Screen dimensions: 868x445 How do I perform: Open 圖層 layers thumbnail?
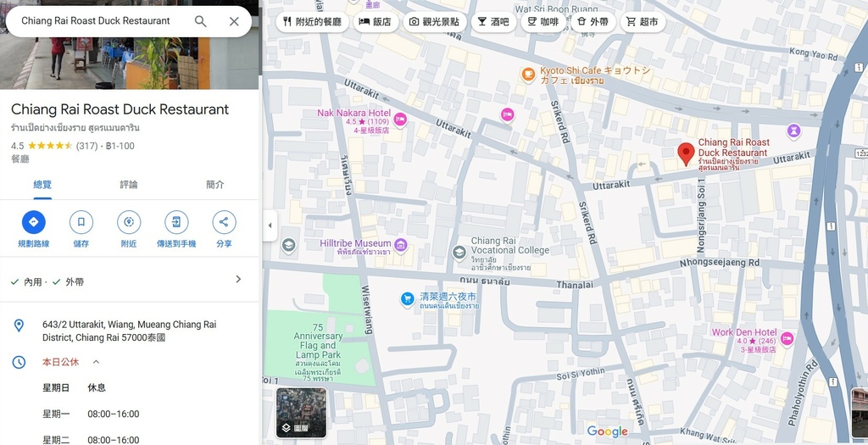pyautogui.click(x=301, y=412)
